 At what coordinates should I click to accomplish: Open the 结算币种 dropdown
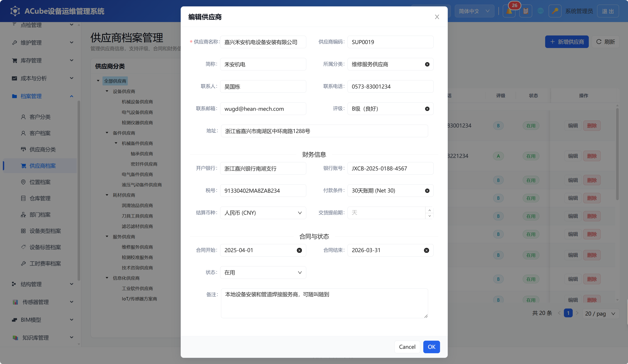(x=263, y=213)
